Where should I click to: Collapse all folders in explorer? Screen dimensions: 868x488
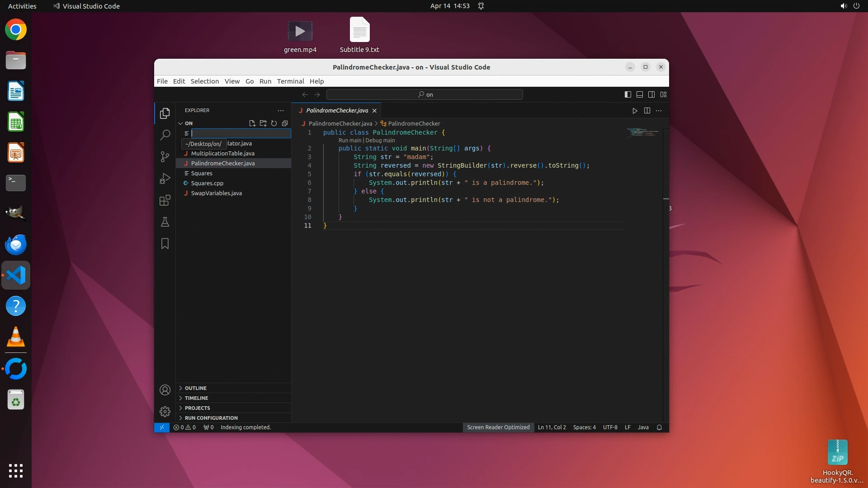tap(285, 123)
